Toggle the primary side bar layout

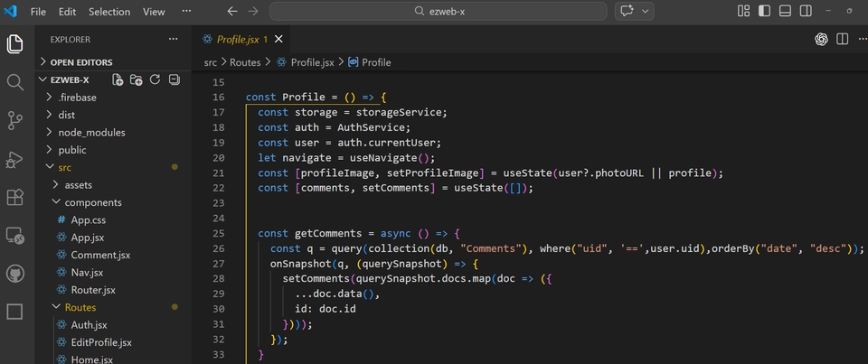pos(764,11)
